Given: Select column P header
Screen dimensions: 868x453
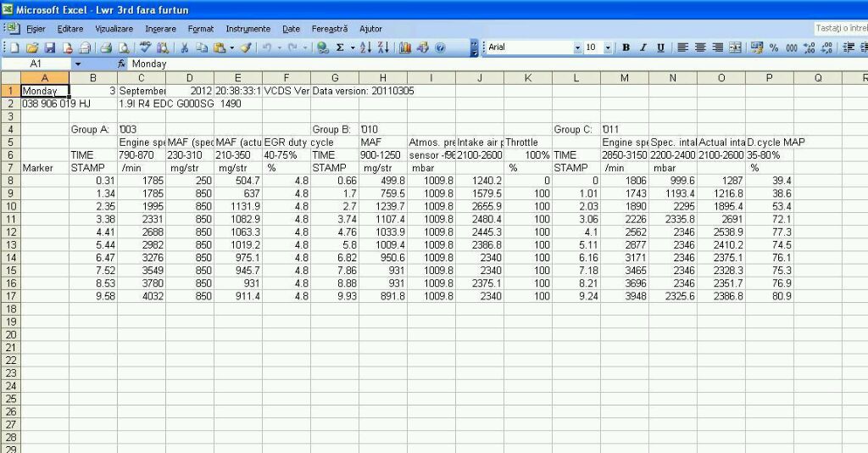Looking at the screenshot, I should point(770,78).
